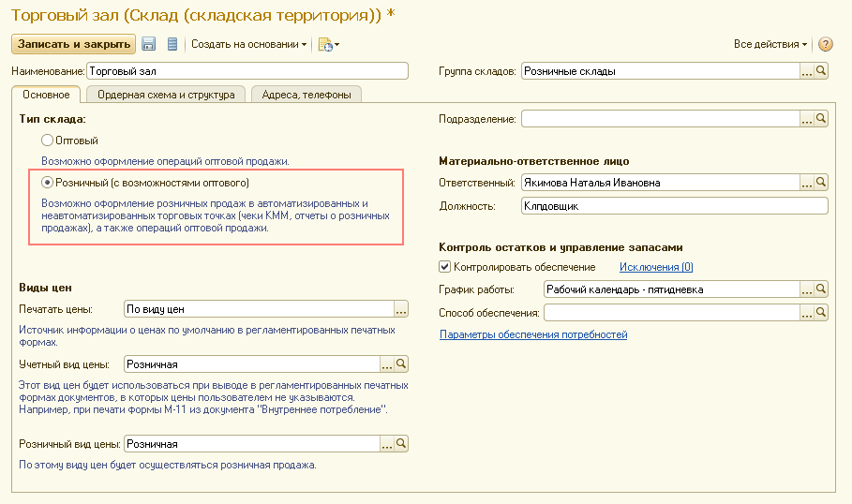Screen dimensions: 852x504
Task: Select the Розничный warehouse type option
Action: pos(48,183)
